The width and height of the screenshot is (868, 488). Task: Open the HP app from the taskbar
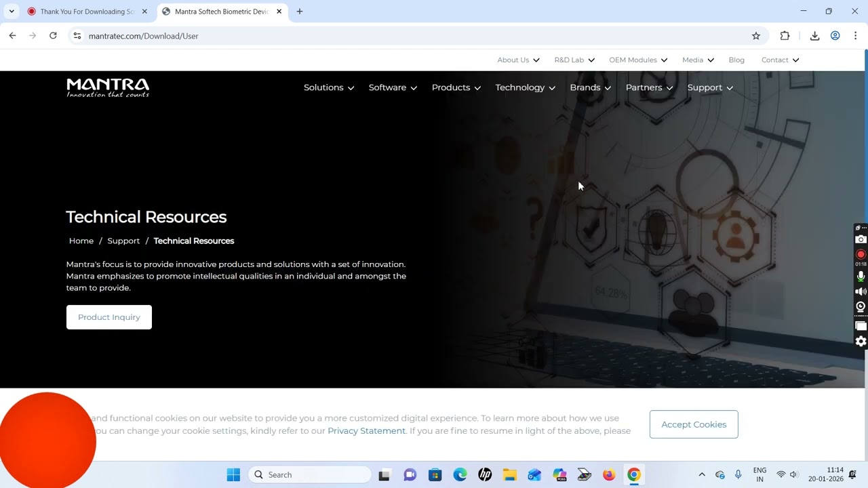tap(485, 474)
